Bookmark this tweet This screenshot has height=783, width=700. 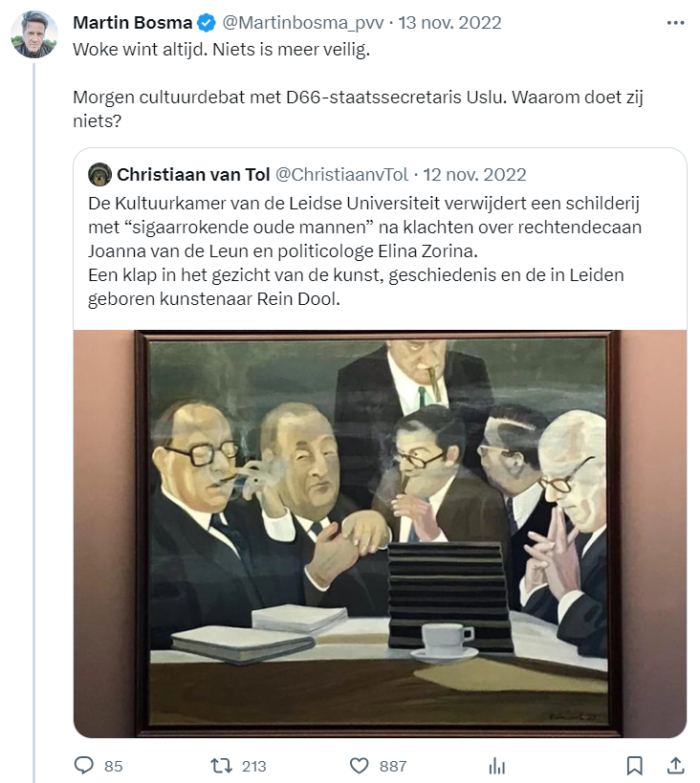coord(635,766)
